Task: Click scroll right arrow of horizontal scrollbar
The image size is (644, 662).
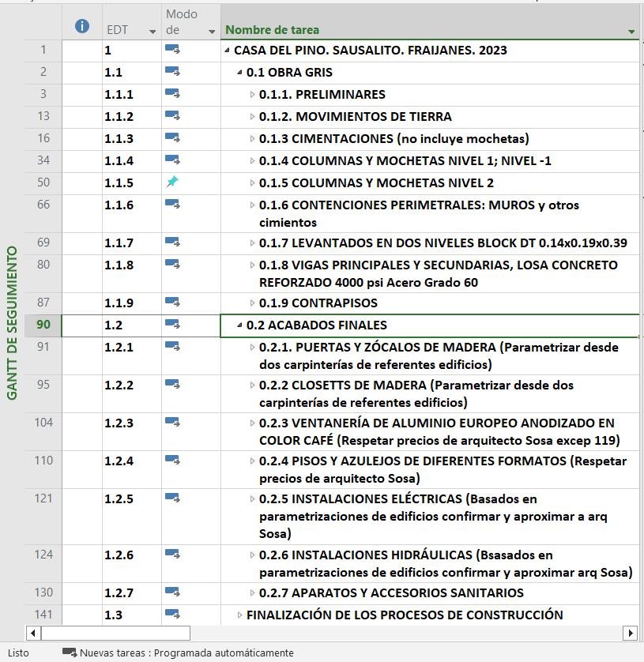Action: click(x=630, y=633)
